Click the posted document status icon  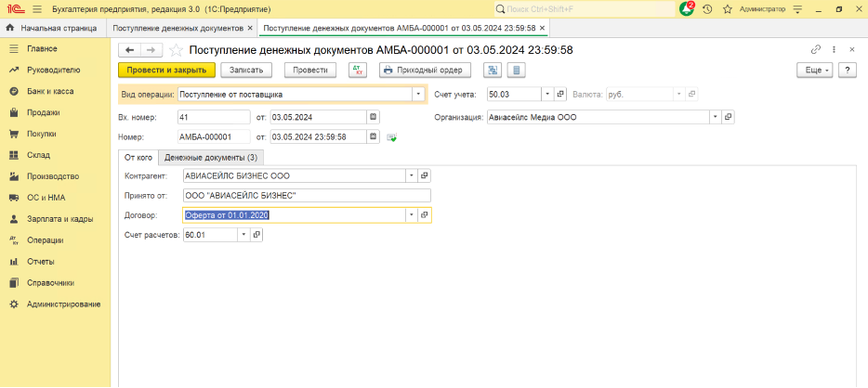(x=392, y=137)
